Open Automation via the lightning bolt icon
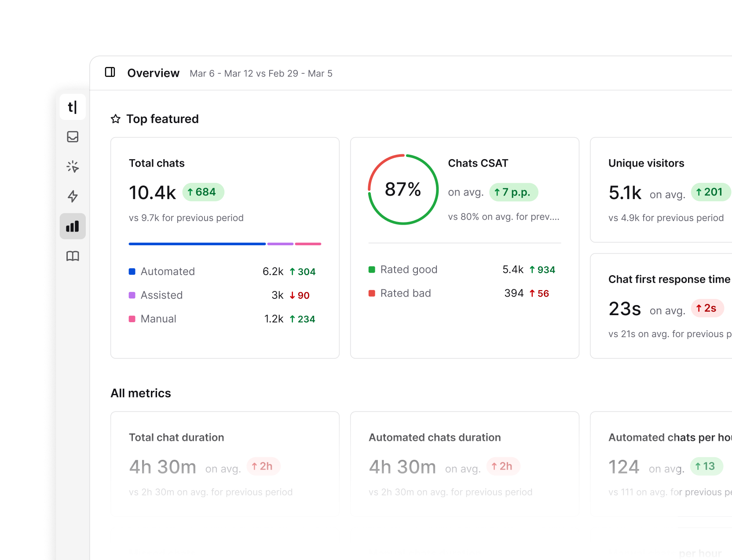 coord(73,196)
